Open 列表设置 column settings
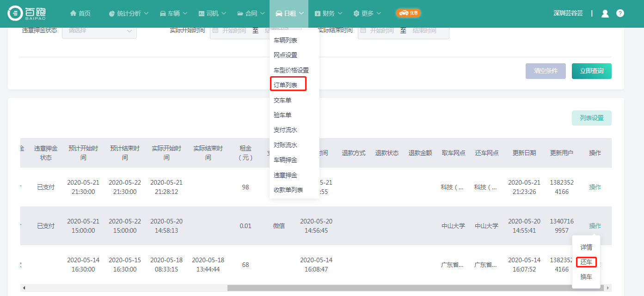 [x=591, y=118]
